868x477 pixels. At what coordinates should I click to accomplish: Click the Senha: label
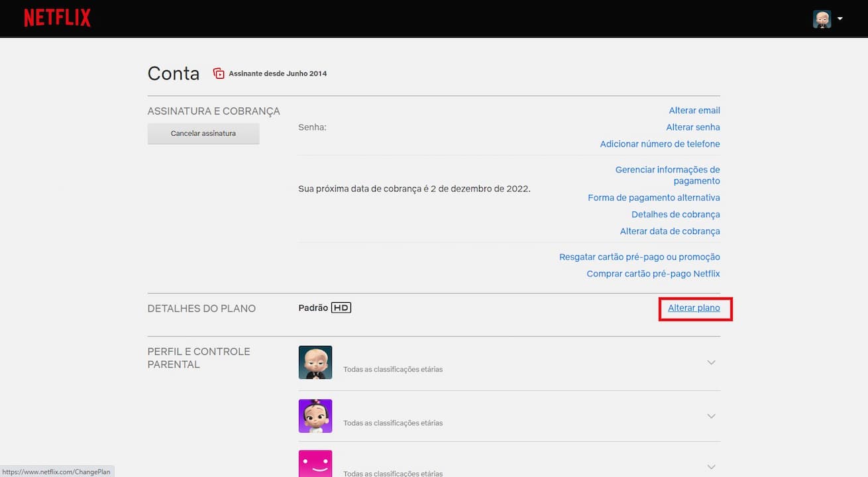click(312, 127)
